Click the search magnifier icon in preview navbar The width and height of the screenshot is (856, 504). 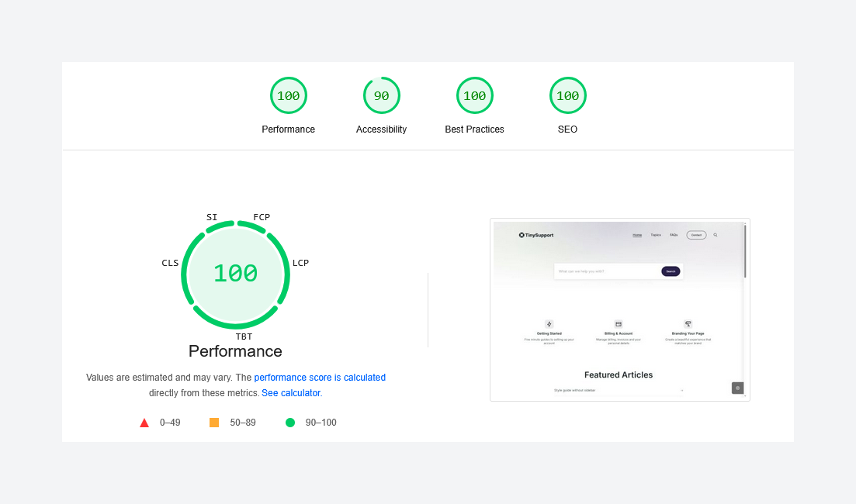click(x=716, y=234)
